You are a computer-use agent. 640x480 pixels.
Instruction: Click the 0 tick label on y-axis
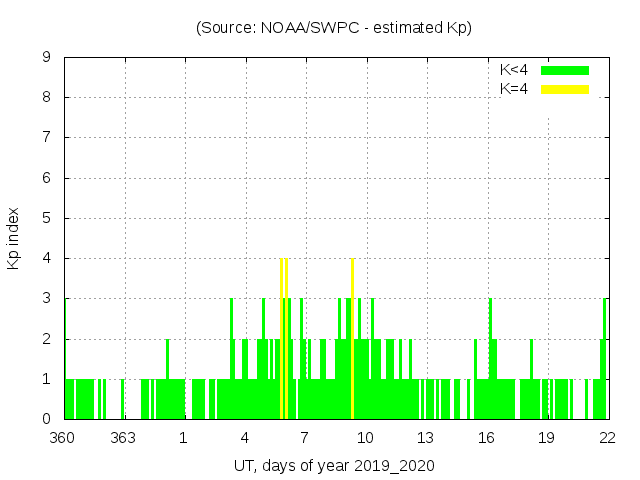click(x=47, y=419)
